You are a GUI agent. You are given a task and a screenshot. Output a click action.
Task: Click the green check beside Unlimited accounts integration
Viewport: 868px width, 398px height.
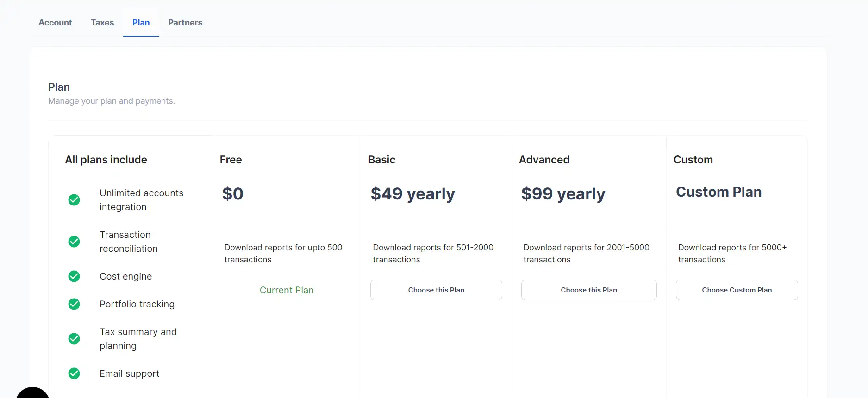74,200
